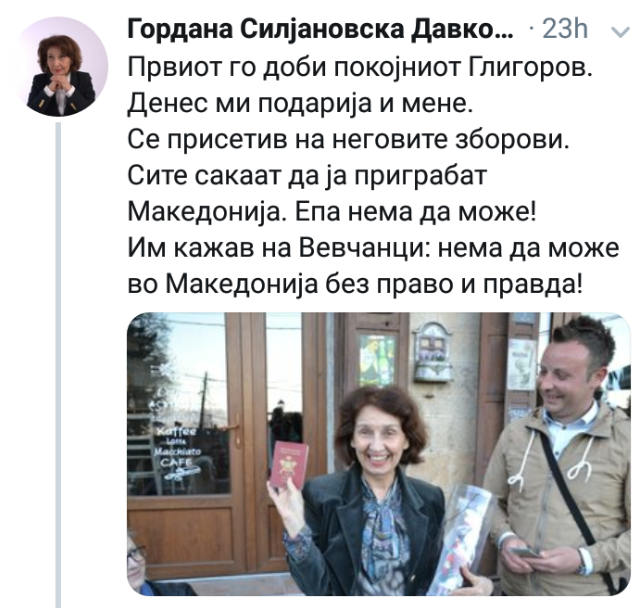640x608 pixels.
Task: Open the attached photo in the tweet
Action: point(380,454)
